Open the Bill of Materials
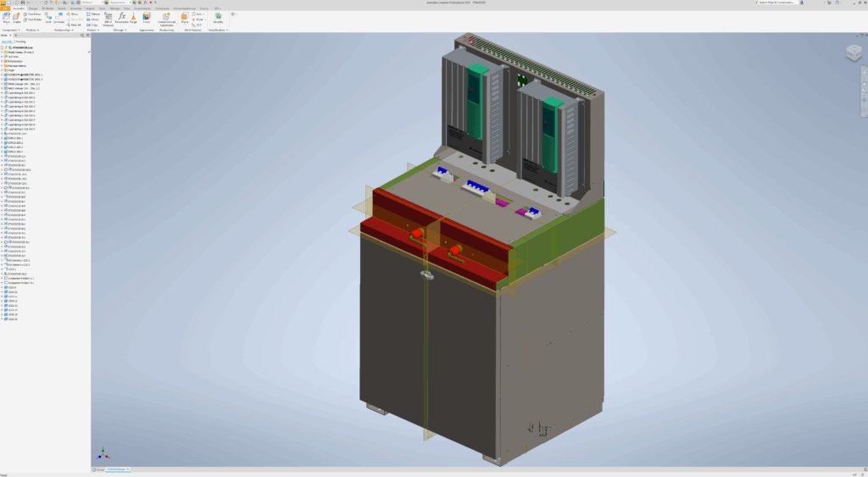 108,19
